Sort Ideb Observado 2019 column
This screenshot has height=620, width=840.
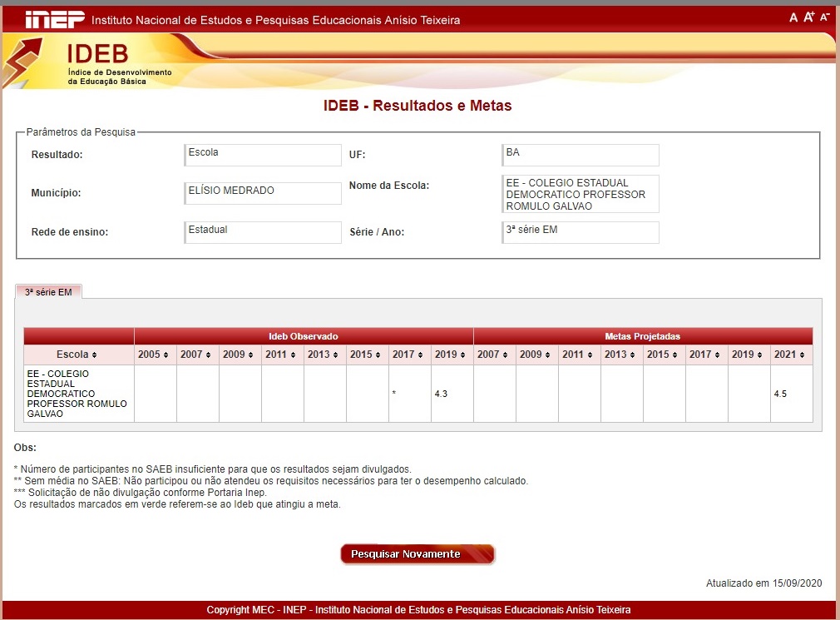tap(452, 355)
